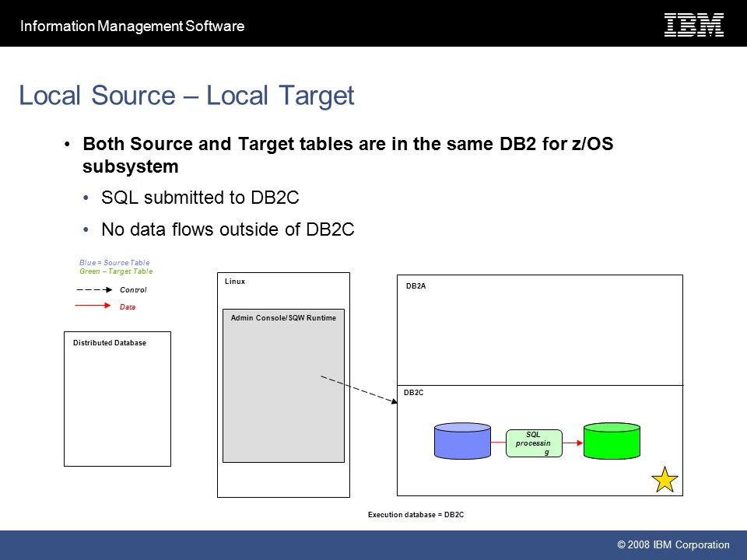747x560 pixels.
Task: Click the dashed Control arrow in legend
Action: tap(94, 289)
